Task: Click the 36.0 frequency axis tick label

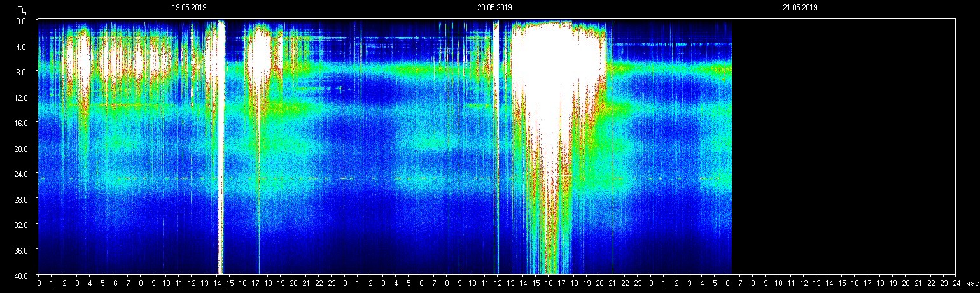Action: click(20, 250)
